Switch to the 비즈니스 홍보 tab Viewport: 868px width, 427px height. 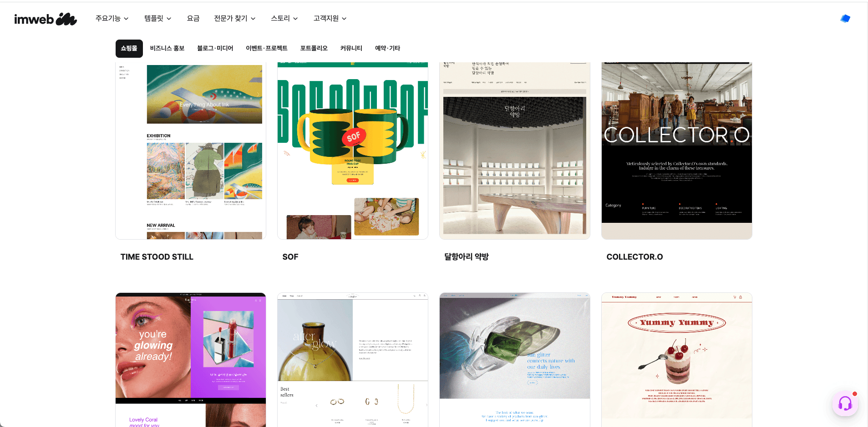[x=167, y=48]
